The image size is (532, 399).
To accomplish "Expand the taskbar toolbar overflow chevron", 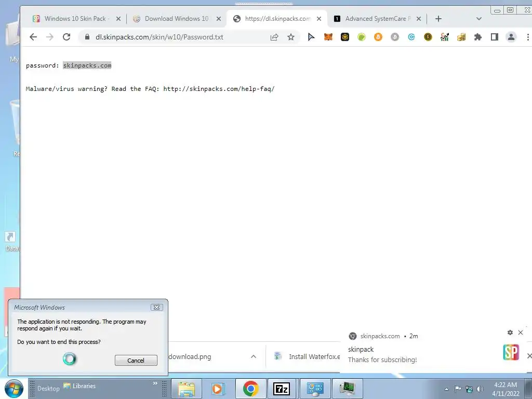I will 155,383.
